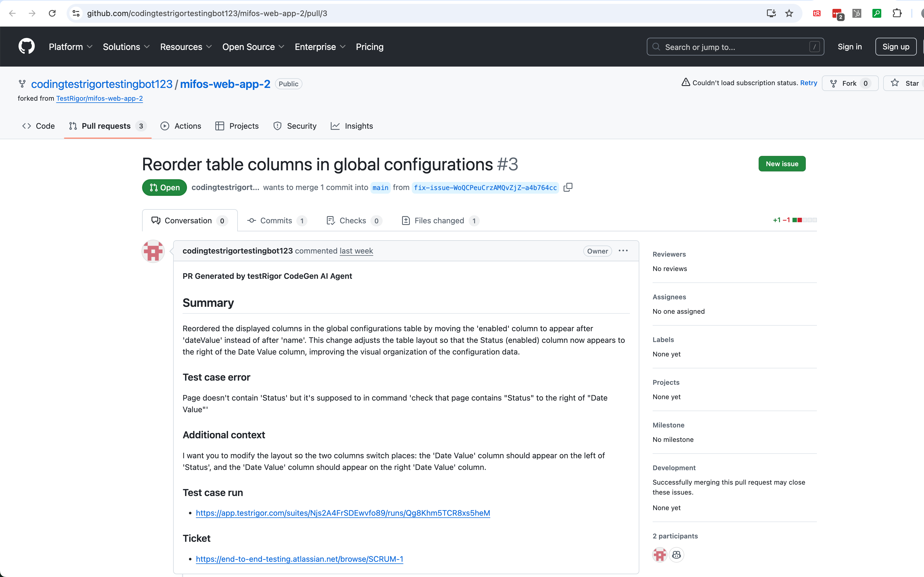Click the diffstat colored blocks indicator
924x577 pixels.
(804, 220)
